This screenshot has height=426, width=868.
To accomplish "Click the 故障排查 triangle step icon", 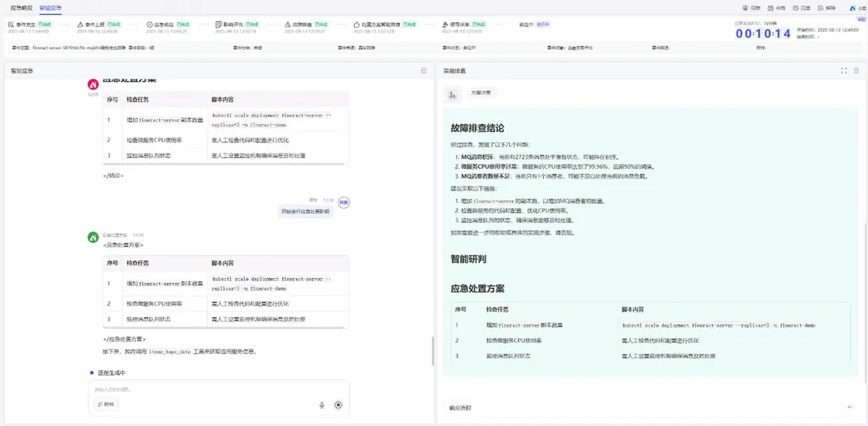I will click(288, 25).
